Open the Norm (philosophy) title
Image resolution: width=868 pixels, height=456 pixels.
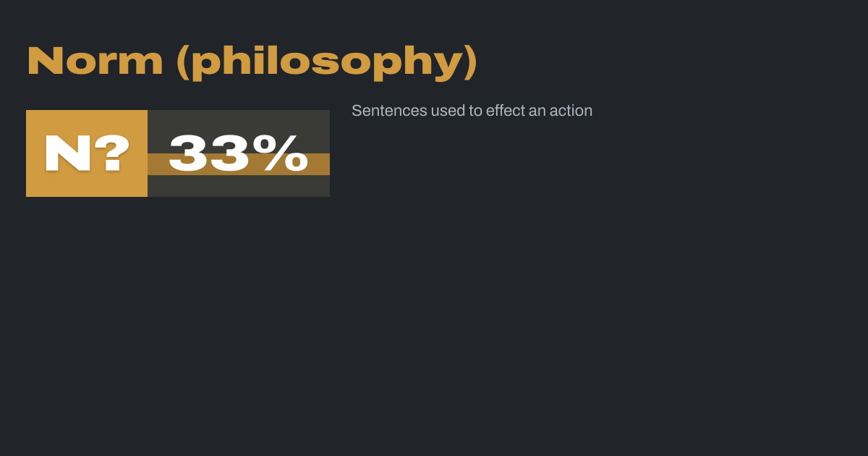[x=252, y=62]
